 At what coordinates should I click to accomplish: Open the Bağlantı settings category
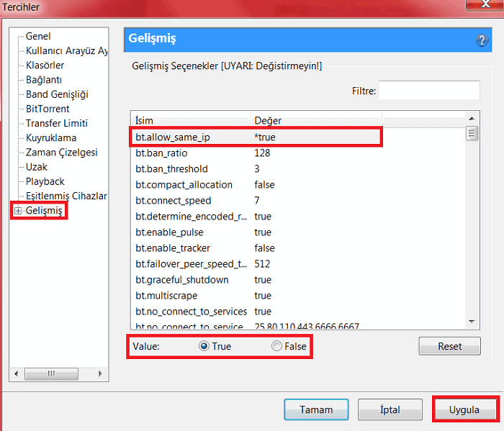[x=44, y=80]
